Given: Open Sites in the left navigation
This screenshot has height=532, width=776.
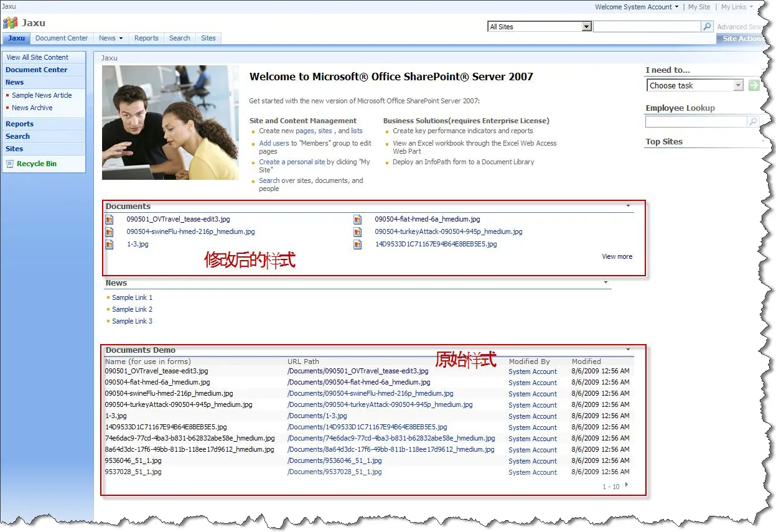Looking at the screenshot, I should [14, 149].
